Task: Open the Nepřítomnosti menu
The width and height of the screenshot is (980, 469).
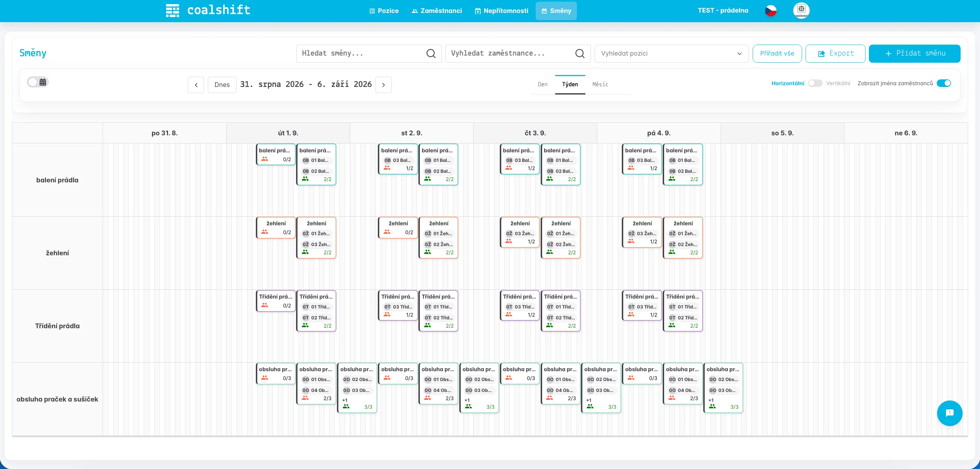Action: coord(501,11)
